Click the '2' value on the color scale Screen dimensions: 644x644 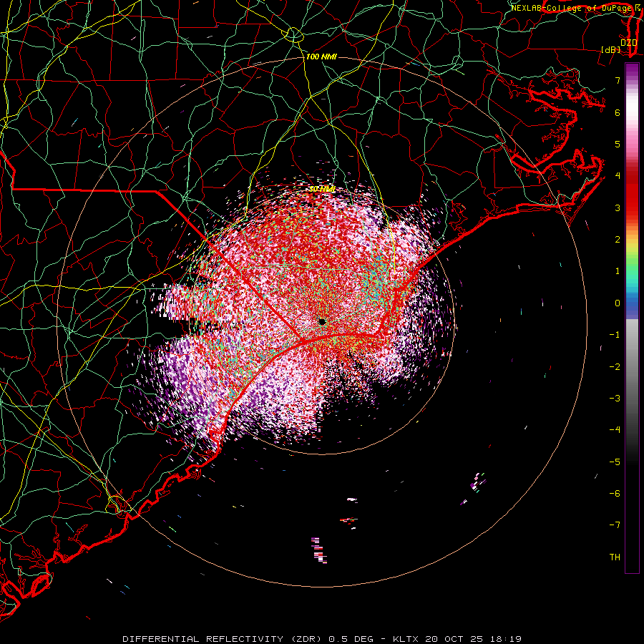618,240
